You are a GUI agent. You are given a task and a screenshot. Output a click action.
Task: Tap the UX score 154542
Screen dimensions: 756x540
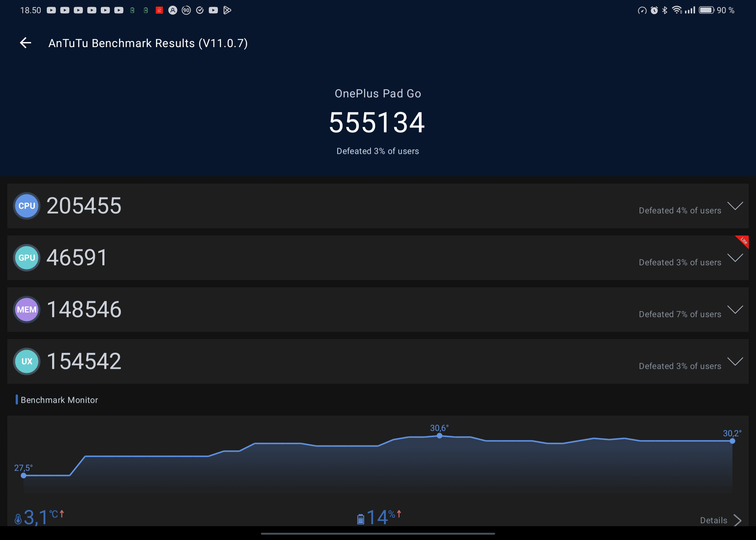tap(84, 361)
